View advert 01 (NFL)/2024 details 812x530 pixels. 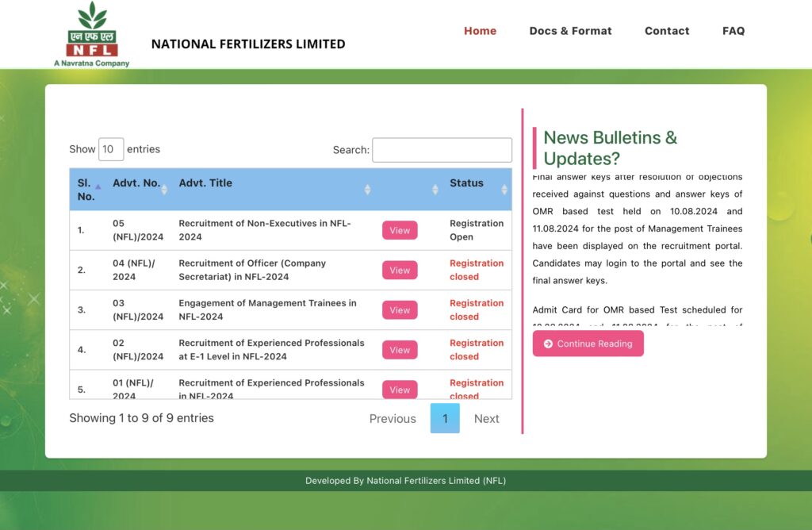(x=400, y=390)
